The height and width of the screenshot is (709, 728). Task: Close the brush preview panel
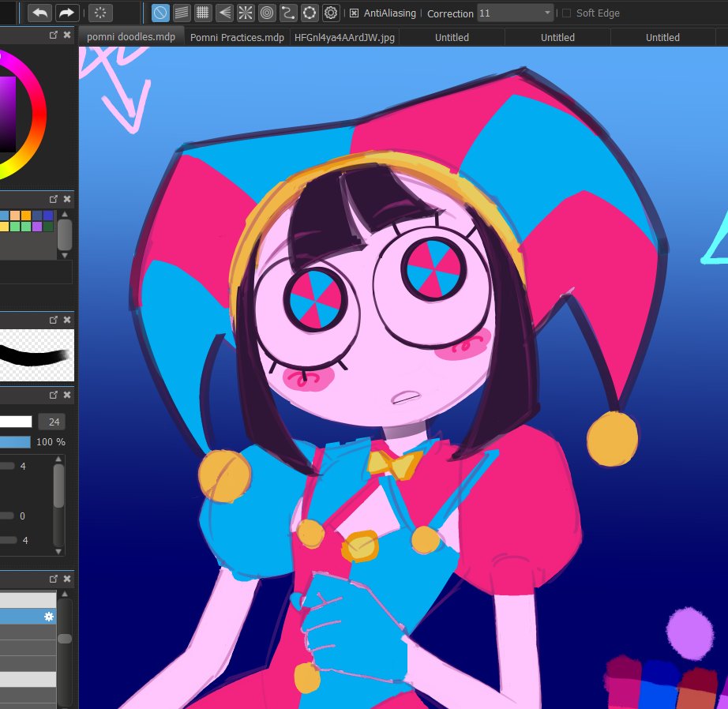pyautogui.click(x=67, y=320)
